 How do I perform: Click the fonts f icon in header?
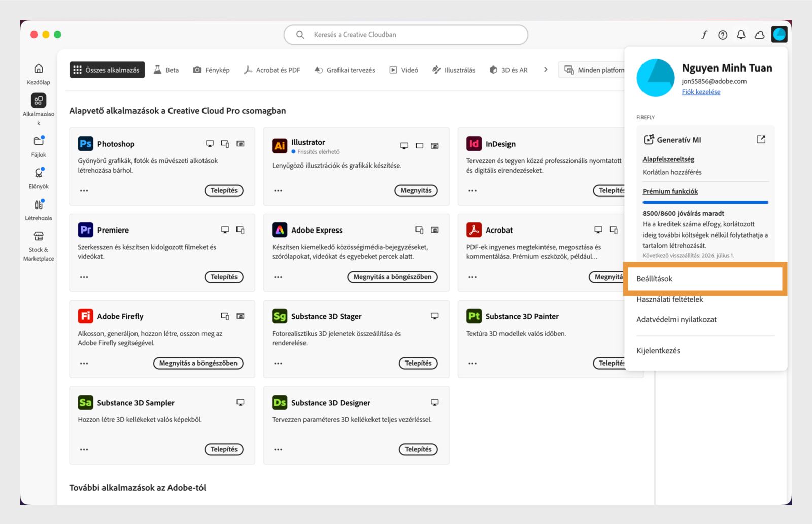(704, 35)
